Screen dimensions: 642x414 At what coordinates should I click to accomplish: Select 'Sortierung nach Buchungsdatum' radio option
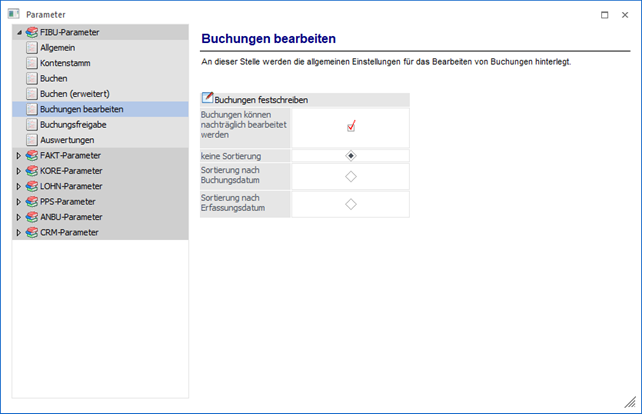[x=351, y=176]
